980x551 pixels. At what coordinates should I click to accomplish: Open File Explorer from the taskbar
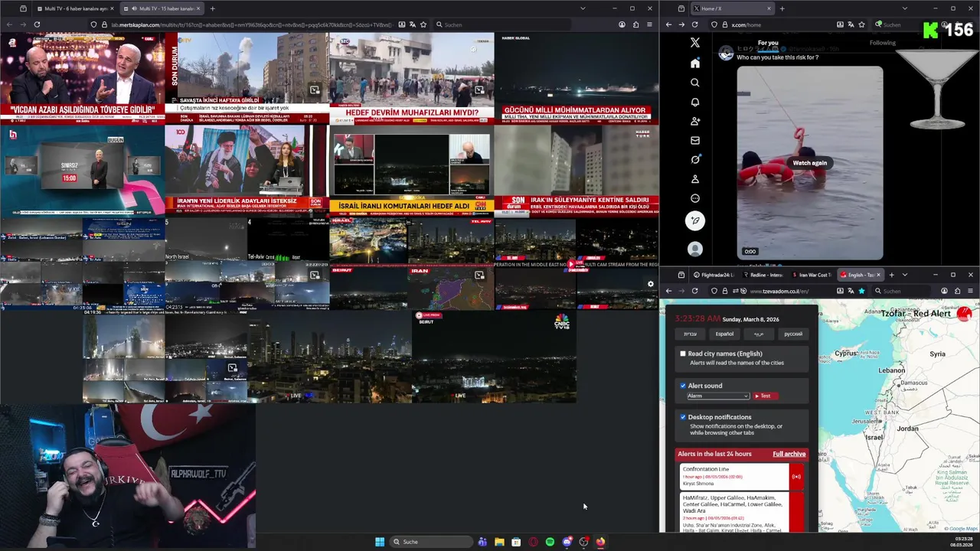click(499, 542)
